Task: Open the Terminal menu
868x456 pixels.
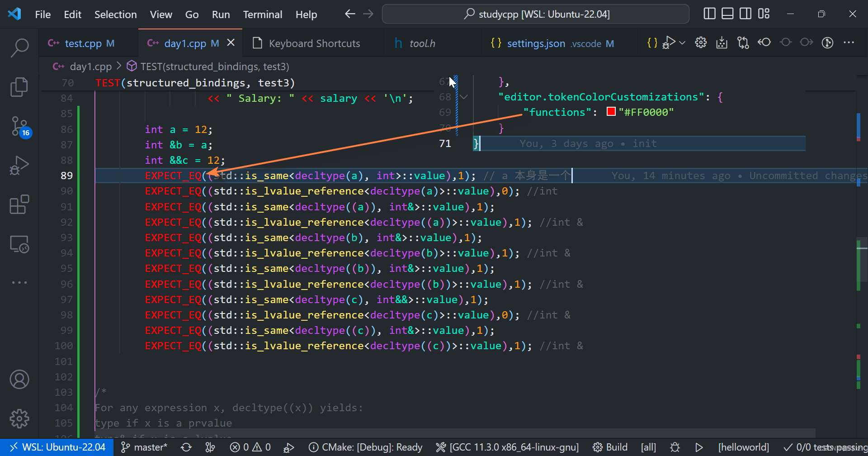Action: point(263,14)
